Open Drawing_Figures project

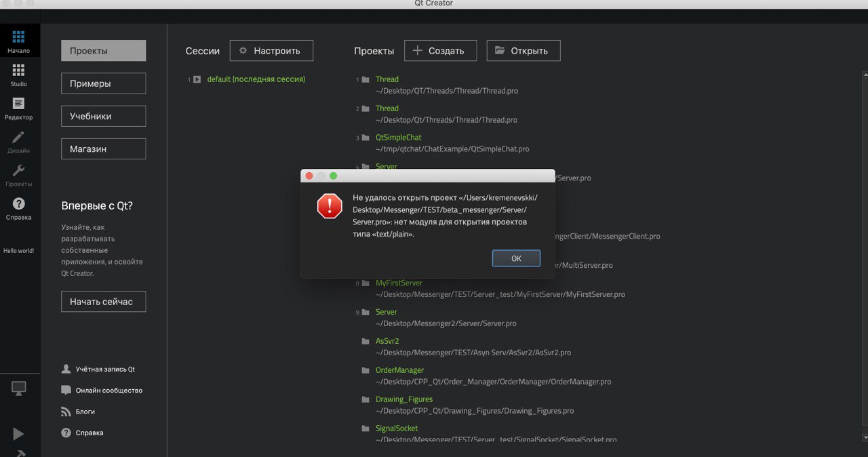[404, 399]
